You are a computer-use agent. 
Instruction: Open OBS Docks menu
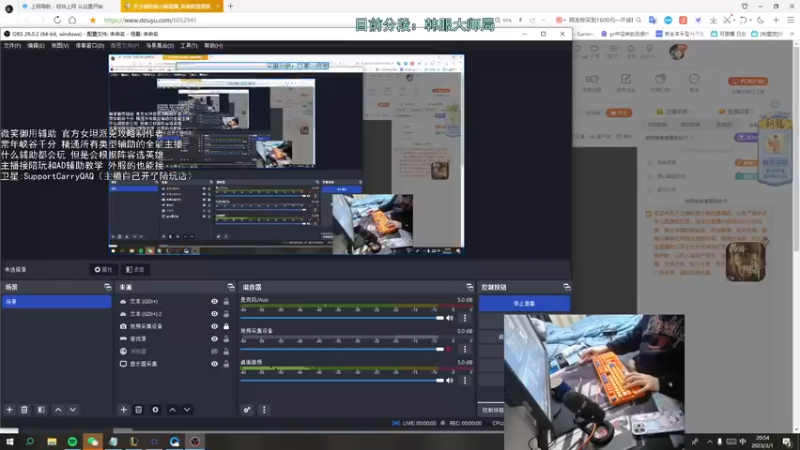[x=90, y=45]
